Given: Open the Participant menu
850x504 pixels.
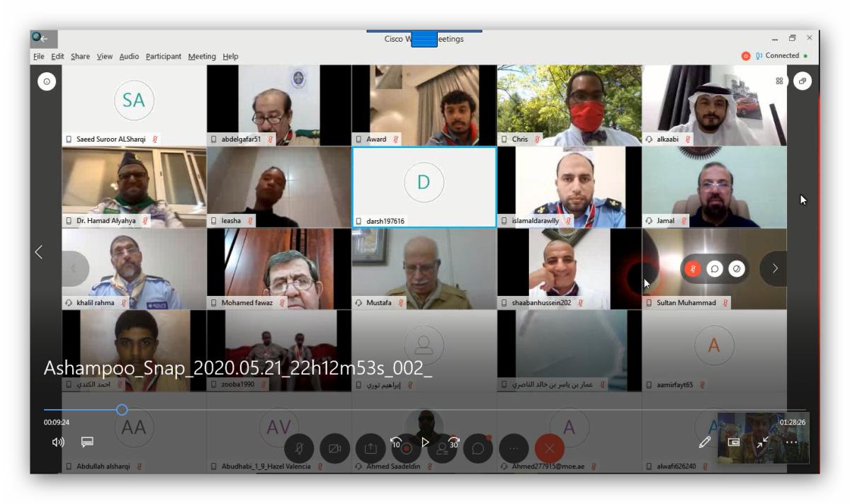Looking at the screenshot, I should pyautogui.click(x=164, y=57).
